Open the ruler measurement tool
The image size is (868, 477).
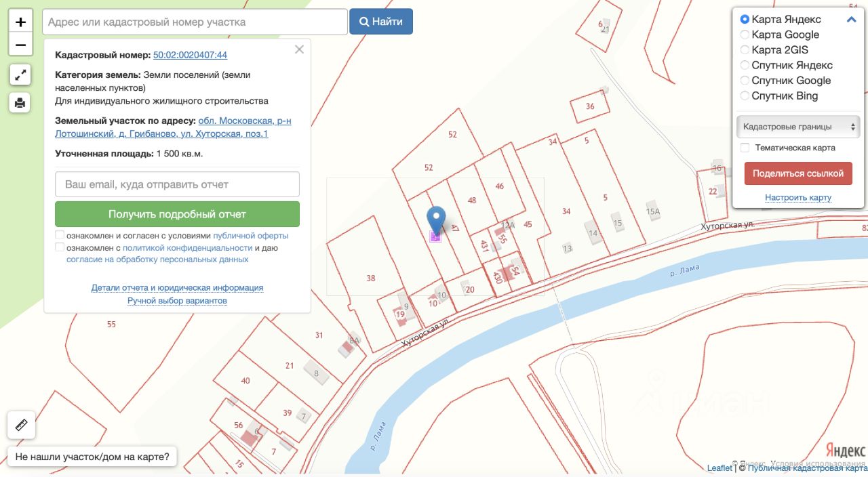tap(21, 426)
